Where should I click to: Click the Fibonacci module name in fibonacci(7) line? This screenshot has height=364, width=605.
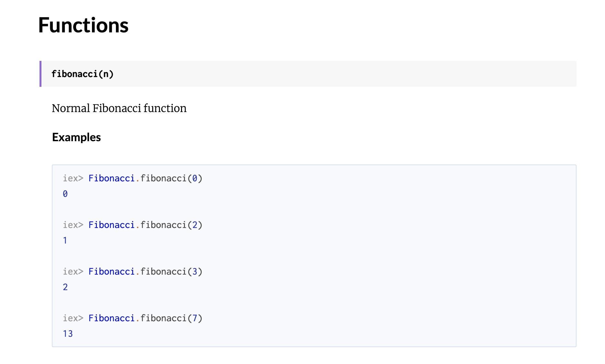(111, 318)
